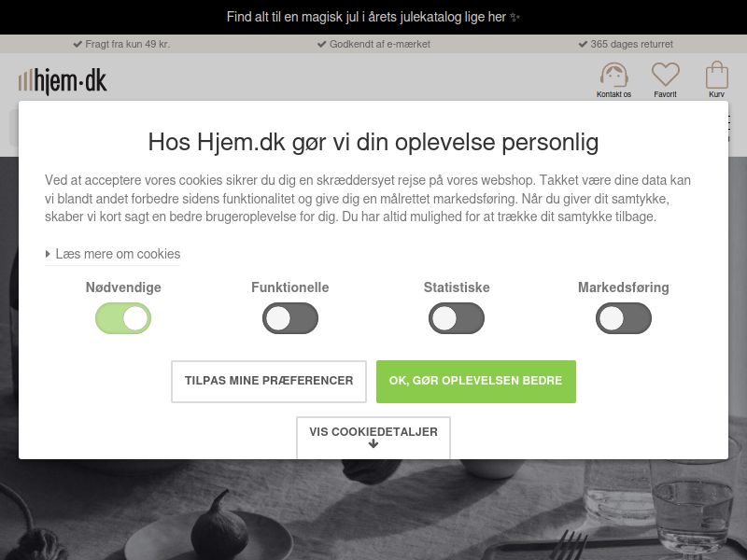747x560 pixels.
Task: Enable the Funktionelle cookies switch
Action: (290, 318)
